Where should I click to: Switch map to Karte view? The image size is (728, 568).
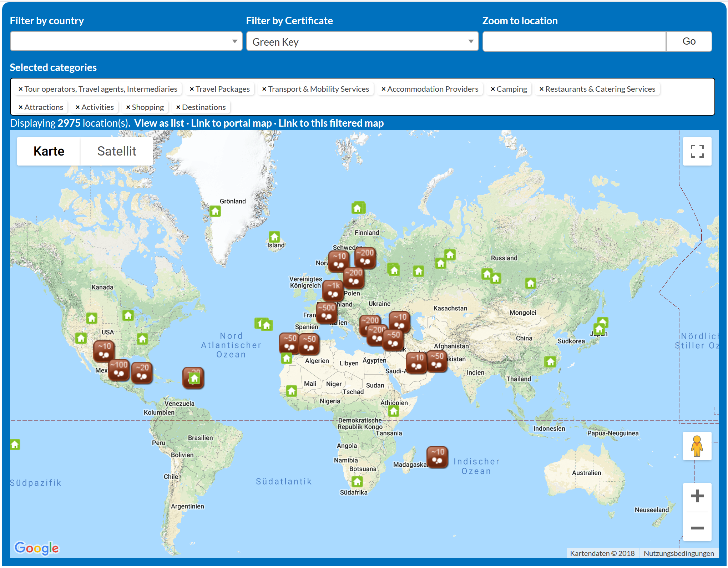pyautogui.click(x=49, y=151)
